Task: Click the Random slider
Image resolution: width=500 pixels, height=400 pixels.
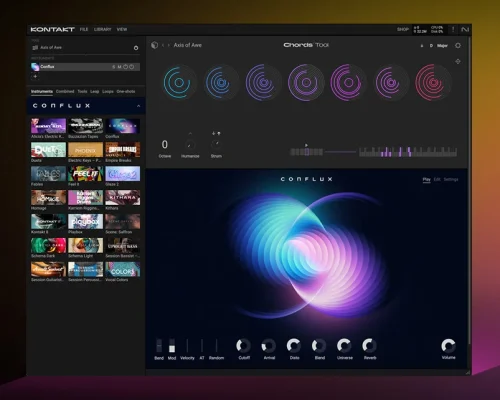Action: pyautogui.click(x=216, y=346)
